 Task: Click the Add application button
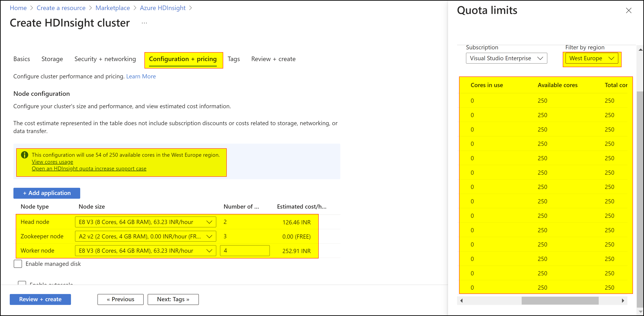(x=46, y=193)
